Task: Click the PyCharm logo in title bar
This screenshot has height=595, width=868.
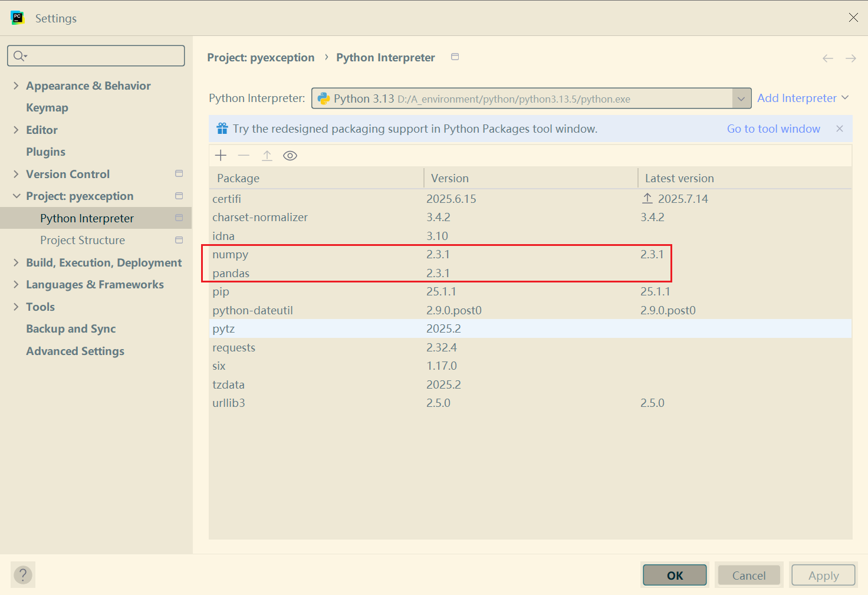Action: click(18, 18)
